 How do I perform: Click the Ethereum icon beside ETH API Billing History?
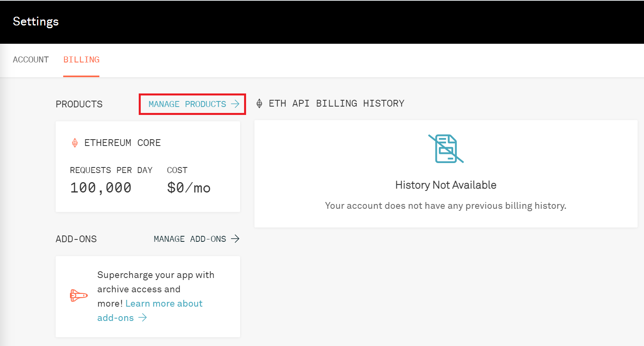click(259, 103)
